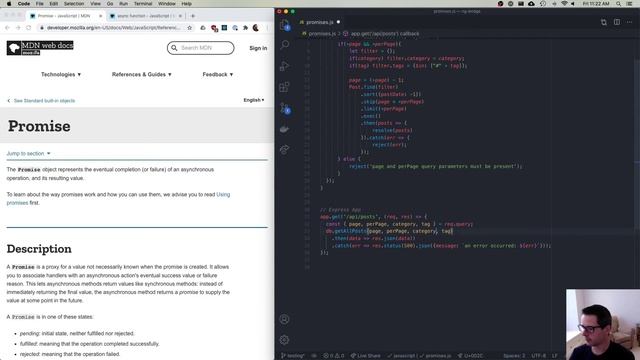
Task: Click the Sign in link
Action: tap(258, 48)
